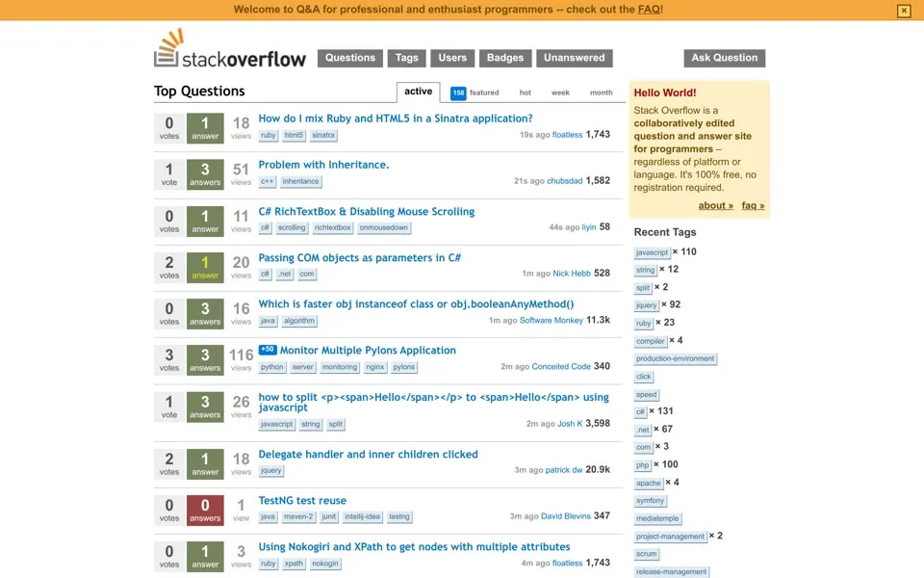Select production-environment in Recent Tags
924x578 pixels.
point(675,358)
